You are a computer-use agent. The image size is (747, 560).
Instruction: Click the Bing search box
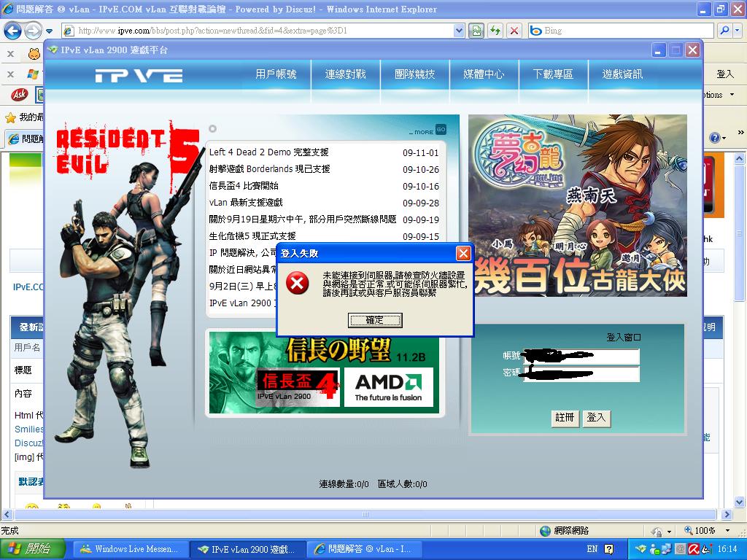[622, 31]
